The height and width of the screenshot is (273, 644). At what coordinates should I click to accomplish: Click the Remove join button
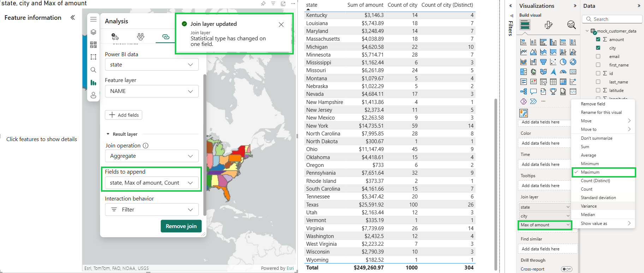tap(181, 226)
